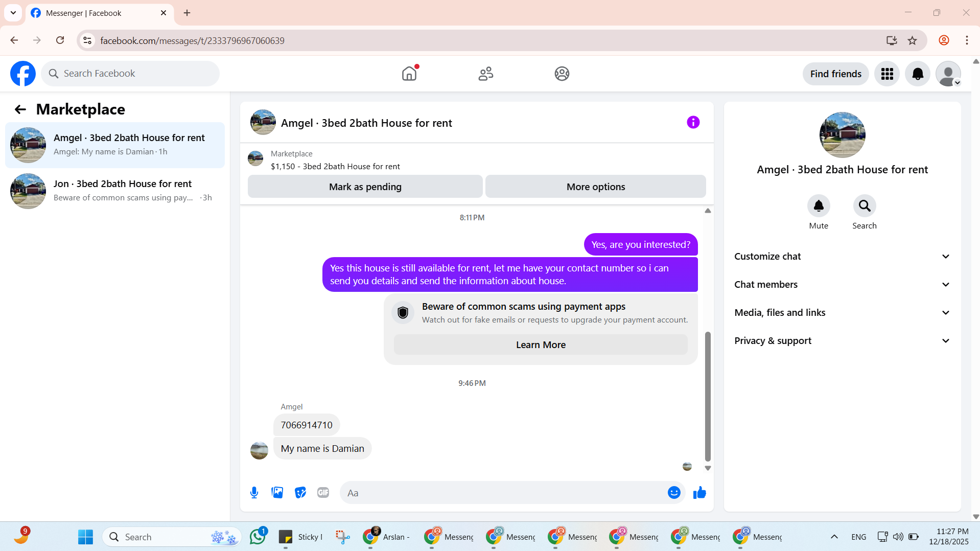
Task: Open Windows Start menu
Action: click(x=85, y=537)
